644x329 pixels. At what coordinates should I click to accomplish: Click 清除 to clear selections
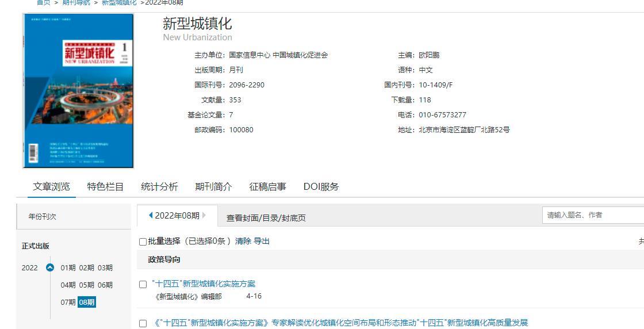(x=243, y=241)
